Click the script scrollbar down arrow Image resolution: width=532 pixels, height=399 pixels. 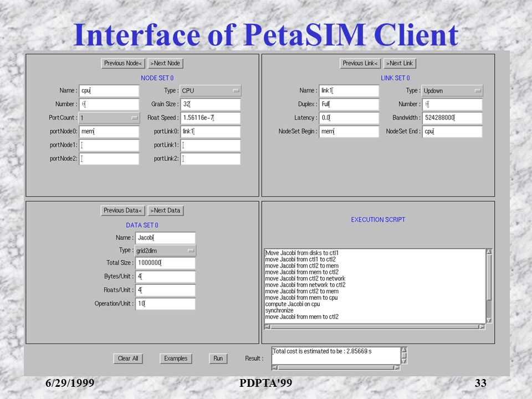489,320
